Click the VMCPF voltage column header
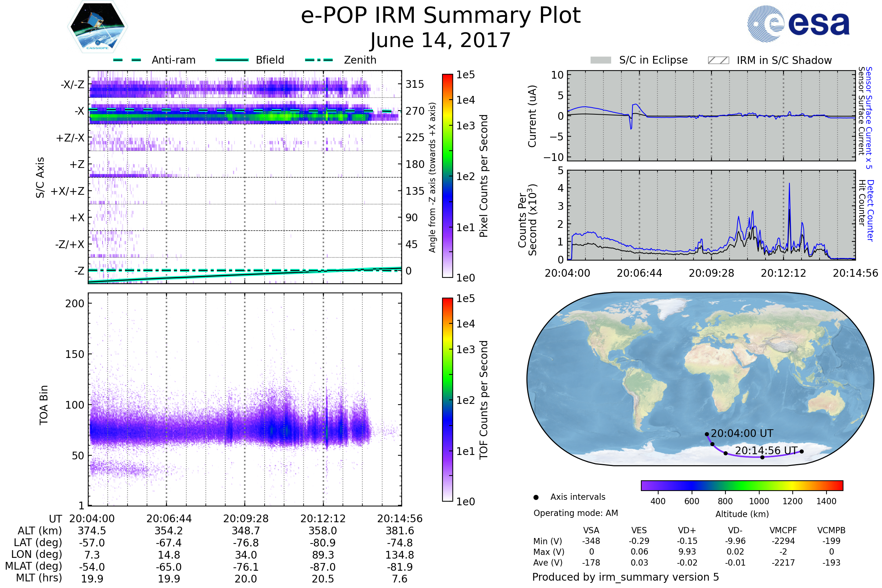The width and height of the screenshot is (882, 588). 783,530
